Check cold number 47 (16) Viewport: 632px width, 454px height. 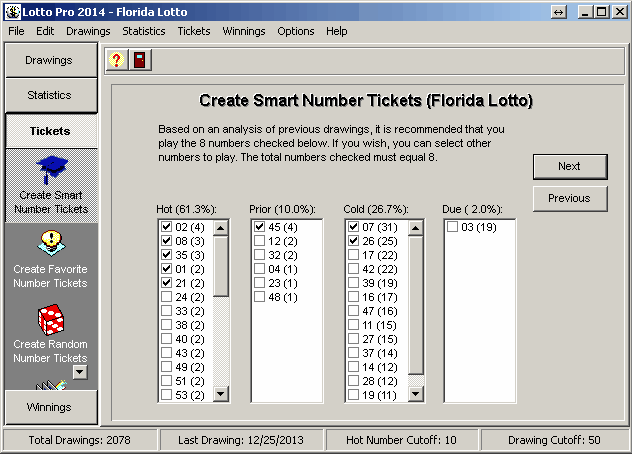353,311
